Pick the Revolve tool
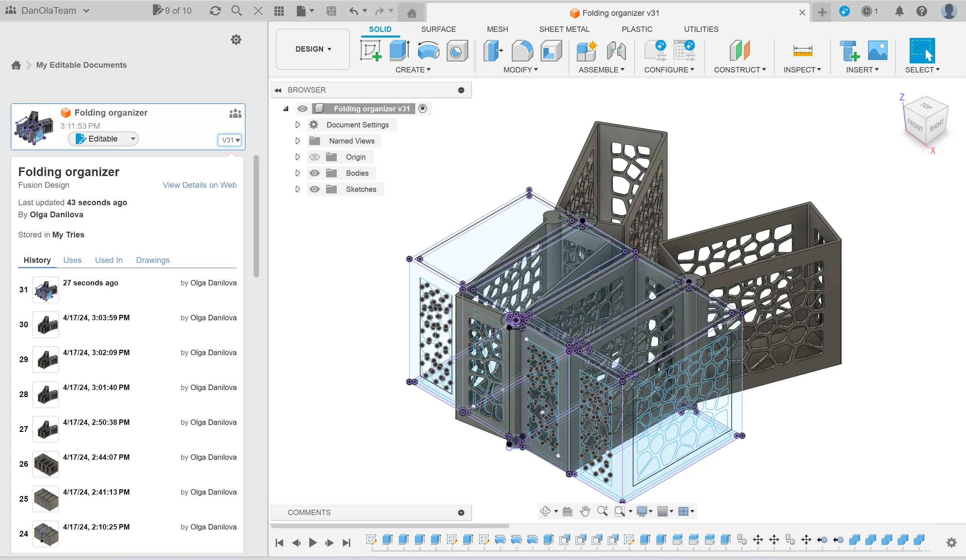Screen dimensions: 966x560 pyautogui.click(x=428, y=50)
